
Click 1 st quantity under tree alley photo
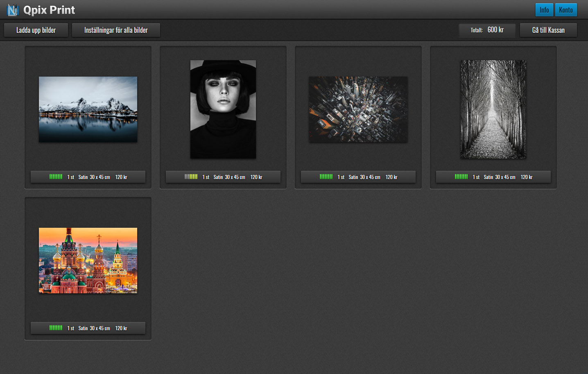(476, 177)
